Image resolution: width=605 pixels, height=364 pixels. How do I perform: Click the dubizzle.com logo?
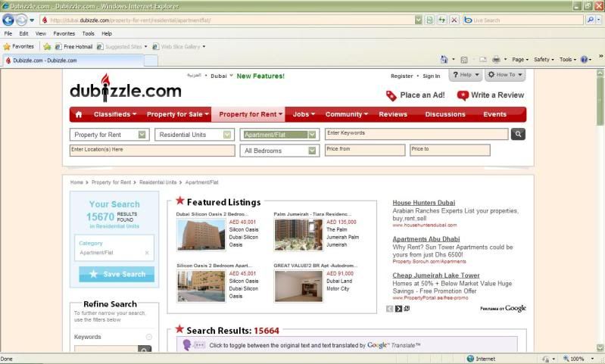tap(126, 89)
